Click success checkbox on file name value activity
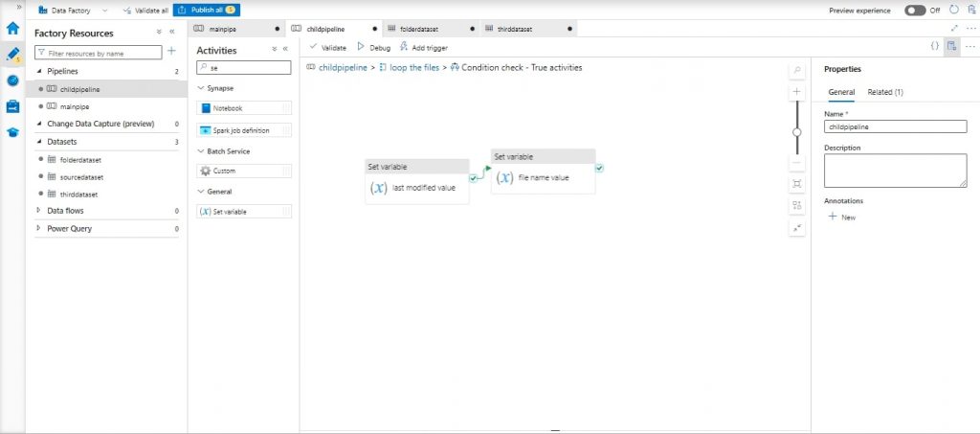This screenshot has height=434, width=980. (599, 168)
